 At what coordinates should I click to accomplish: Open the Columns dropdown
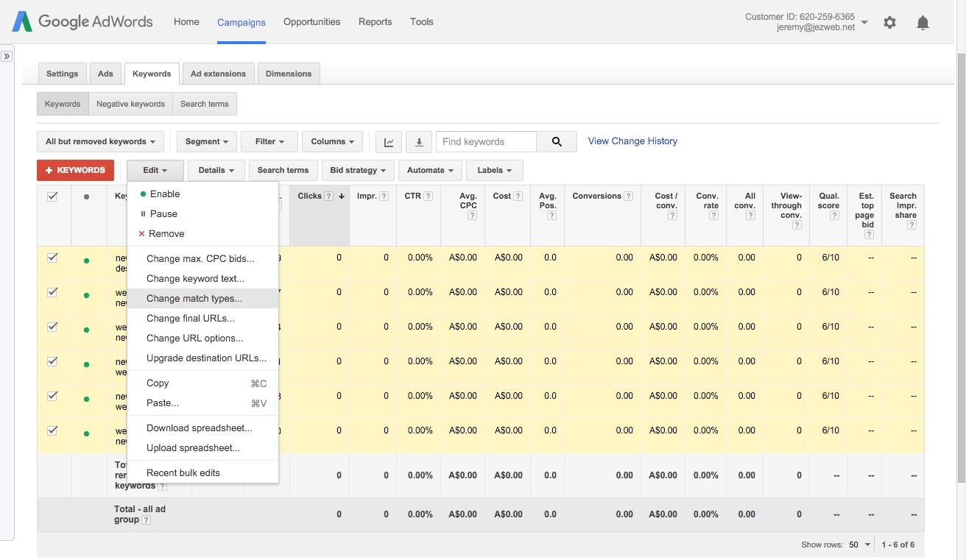coord(332,141)
